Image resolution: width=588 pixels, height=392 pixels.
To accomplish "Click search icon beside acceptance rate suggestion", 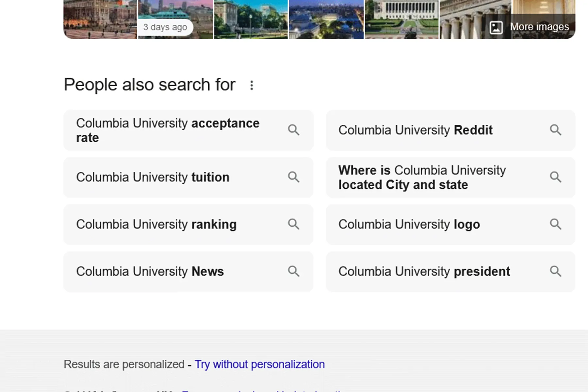I will click(x=293, y=130).
